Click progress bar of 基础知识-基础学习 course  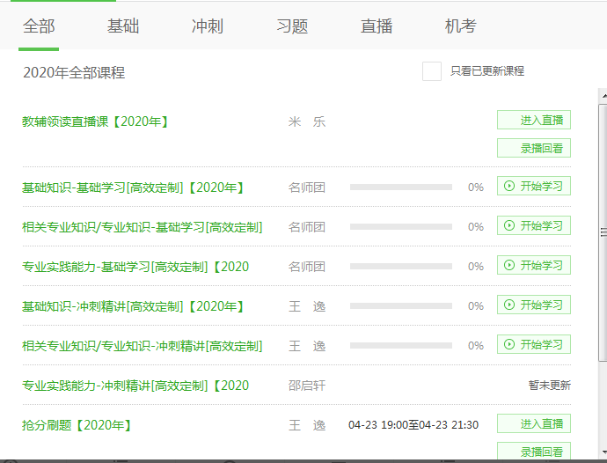(400, 187)
